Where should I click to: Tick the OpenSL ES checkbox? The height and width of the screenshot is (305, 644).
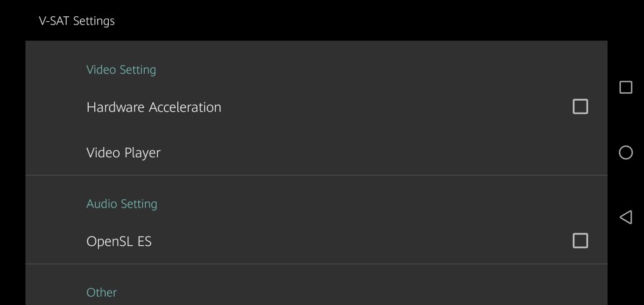pyautogui.click(x=580, y=241)
